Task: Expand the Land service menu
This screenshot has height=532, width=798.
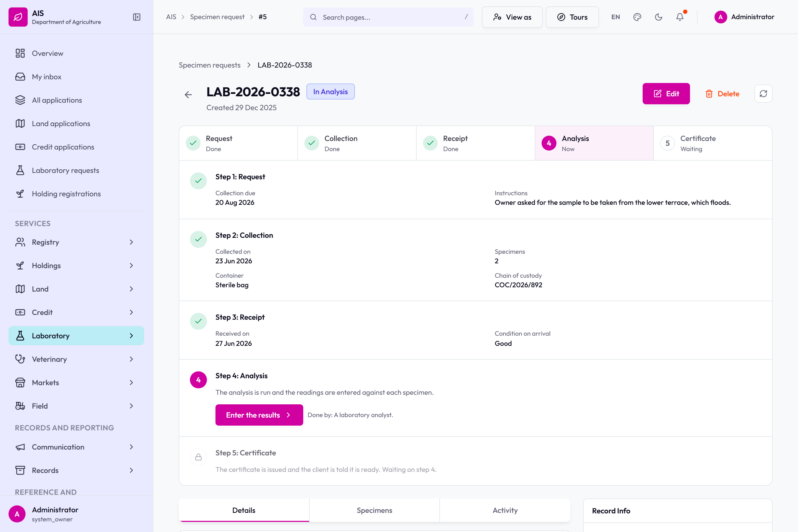Action: coord(76,289)
